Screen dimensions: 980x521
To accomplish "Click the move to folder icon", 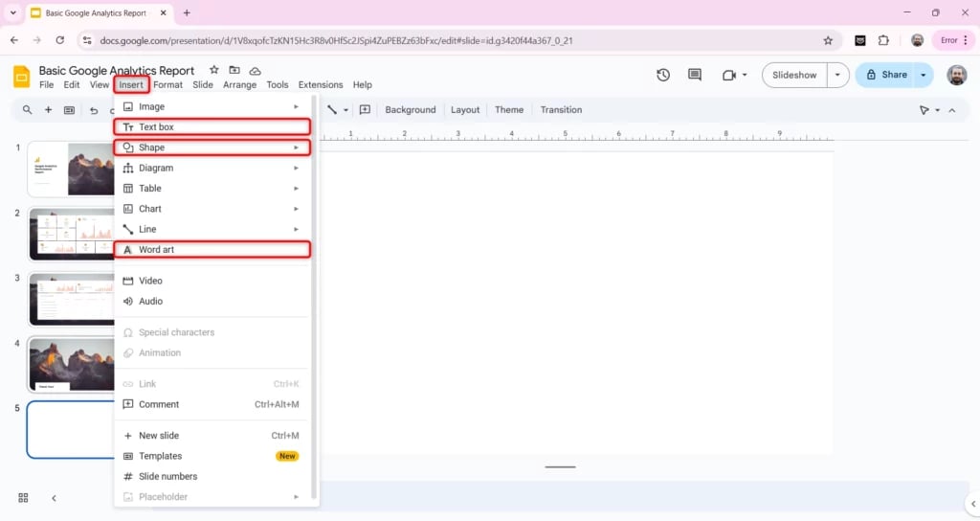I will (x=234, y=71).
